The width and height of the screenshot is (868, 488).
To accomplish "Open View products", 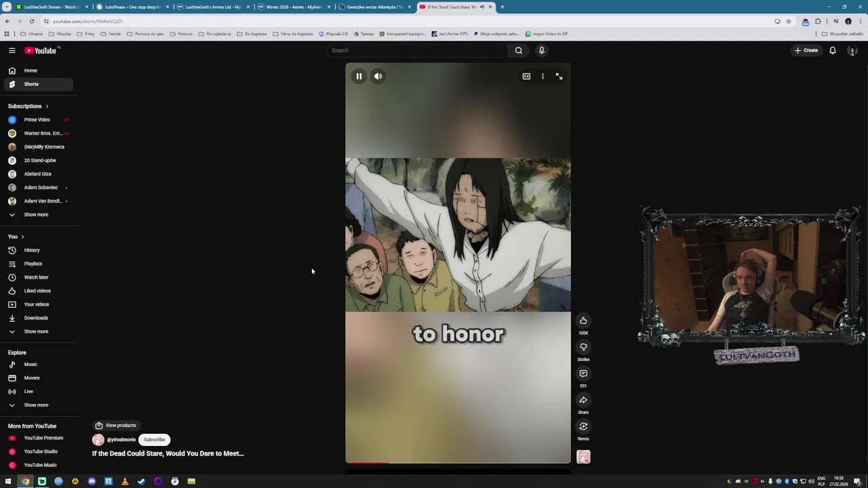I will [115, 425].
